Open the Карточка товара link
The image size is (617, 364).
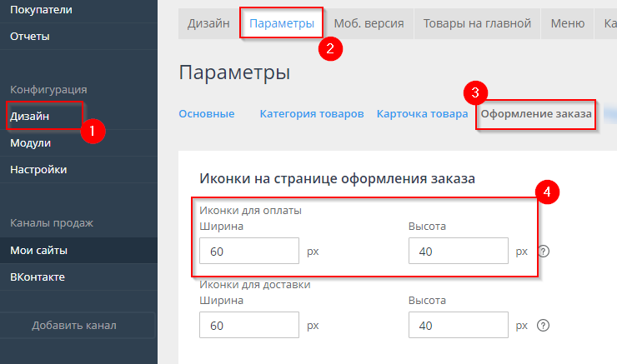422,114
